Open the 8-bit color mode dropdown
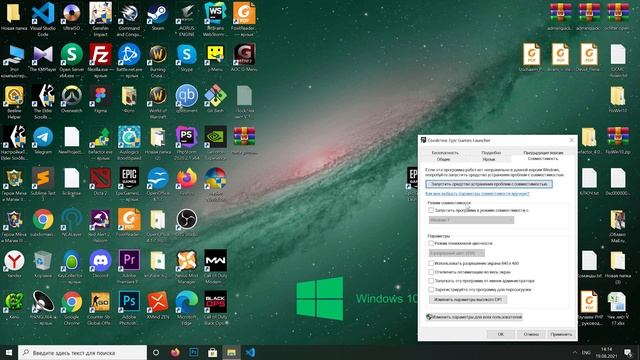 click(456, 253)
